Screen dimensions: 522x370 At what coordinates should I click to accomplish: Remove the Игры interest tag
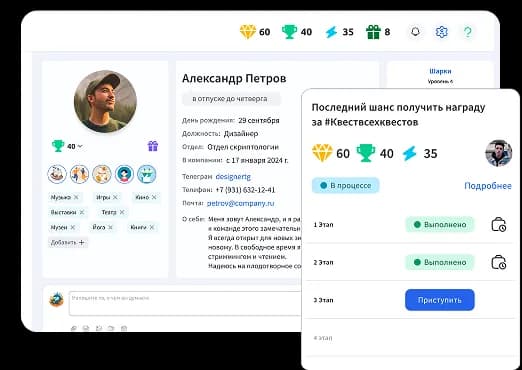tap(115, 197)
